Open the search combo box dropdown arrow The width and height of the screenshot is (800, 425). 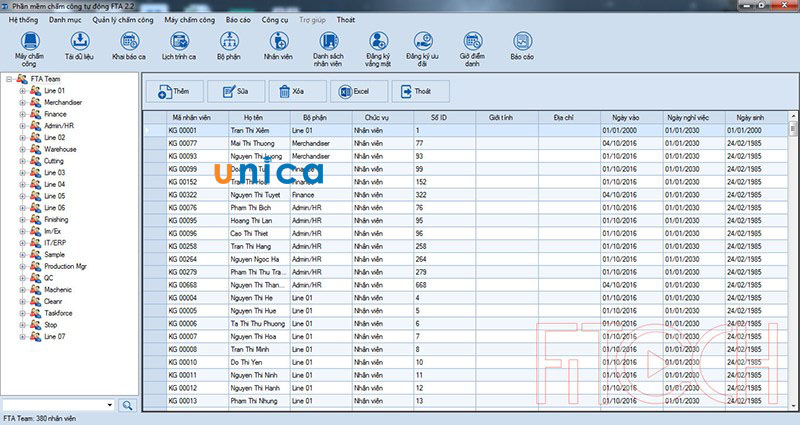pos(110,406)
